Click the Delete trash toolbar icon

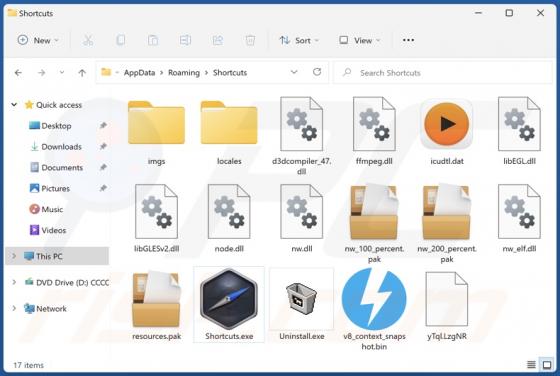click(x=250, y=40)
